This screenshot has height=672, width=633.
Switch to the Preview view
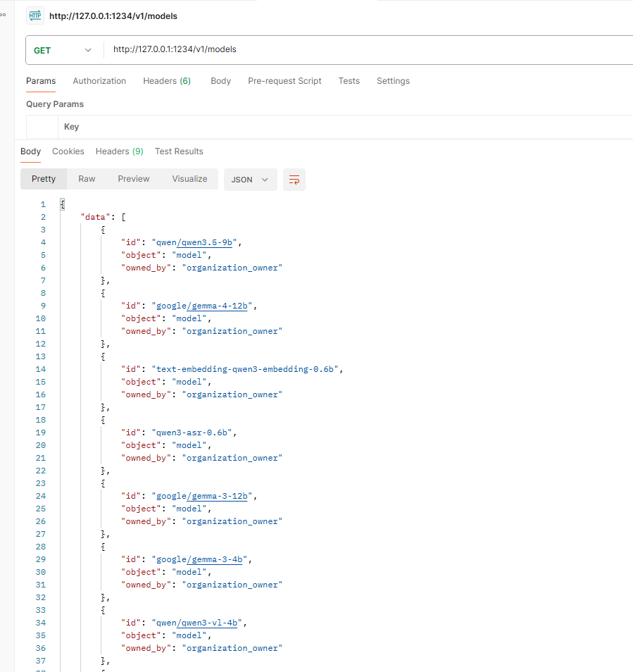point(134,179)
